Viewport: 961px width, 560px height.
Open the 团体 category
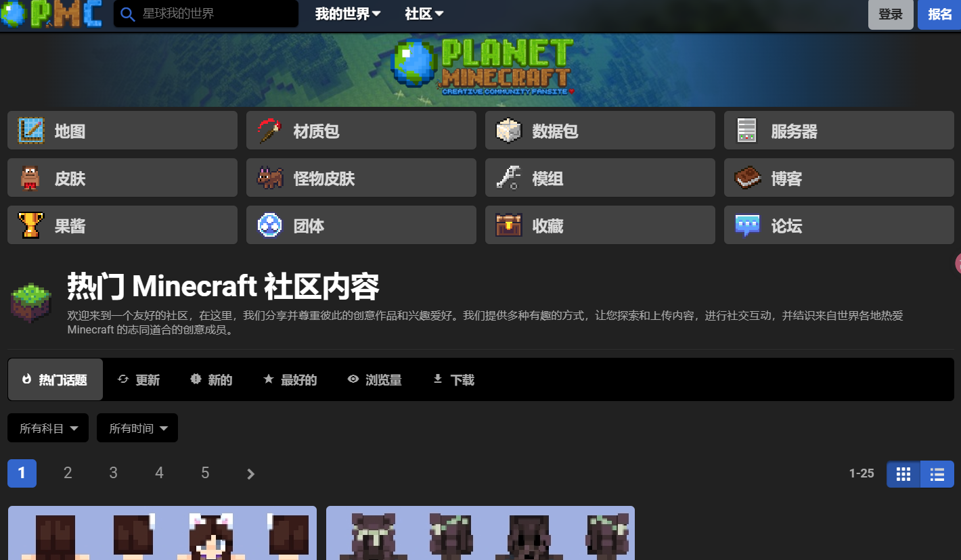point(361,225)
